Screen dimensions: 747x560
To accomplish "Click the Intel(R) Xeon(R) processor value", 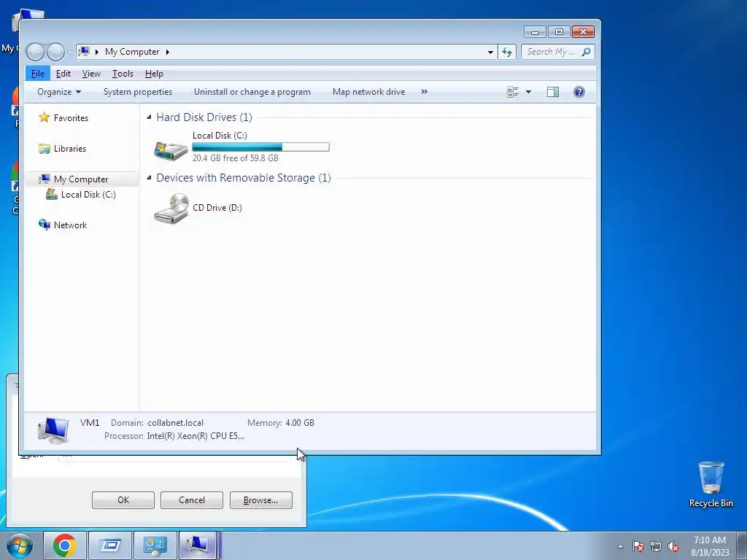I will point(196,436).
